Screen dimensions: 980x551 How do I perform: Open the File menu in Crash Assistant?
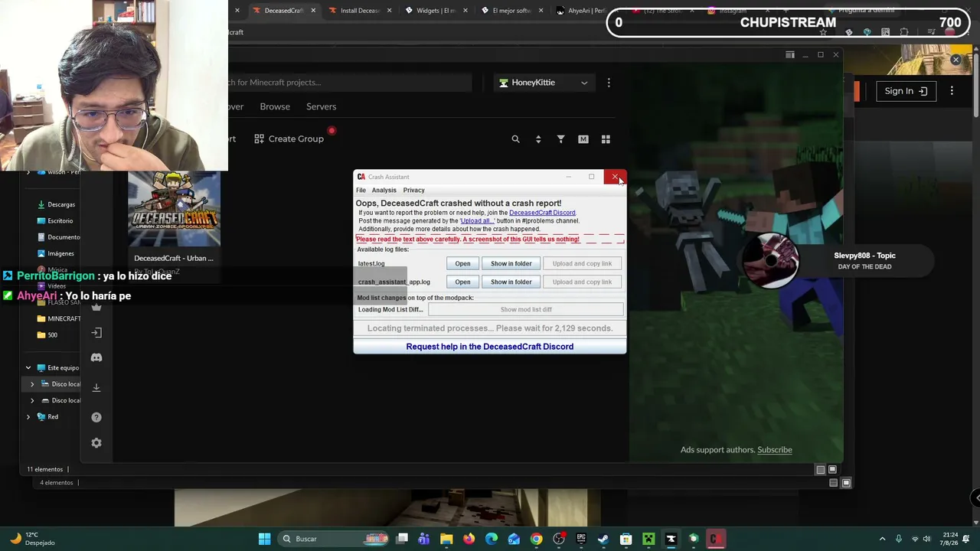click(x=361, y=190)
